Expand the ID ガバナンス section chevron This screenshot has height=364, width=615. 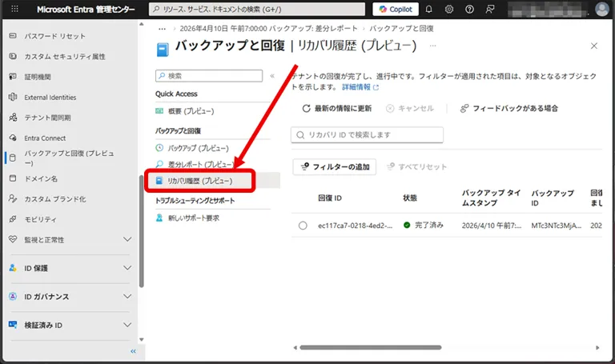click(127, 296)
